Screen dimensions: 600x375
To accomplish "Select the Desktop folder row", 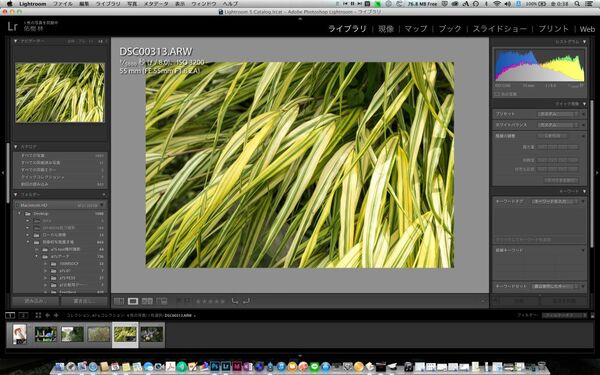I will [x=60, y=214].
